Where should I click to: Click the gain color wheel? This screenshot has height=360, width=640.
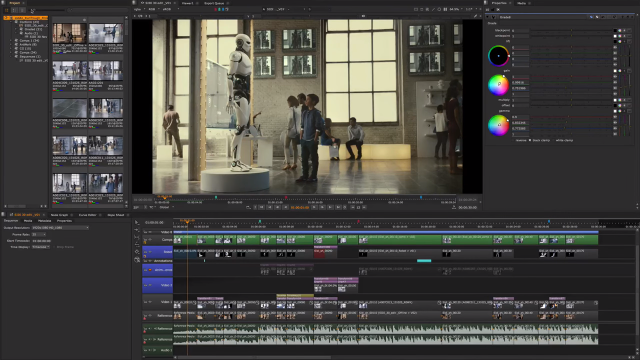coord(498,85)
